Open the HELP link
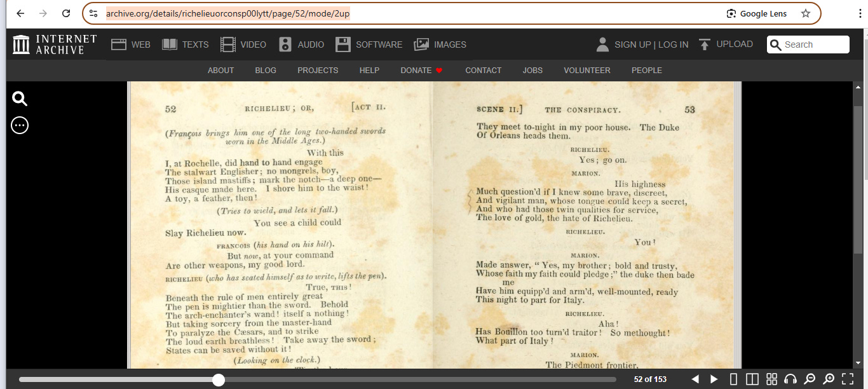This screenshot has height=389, width=868. (x=369, y=71)
